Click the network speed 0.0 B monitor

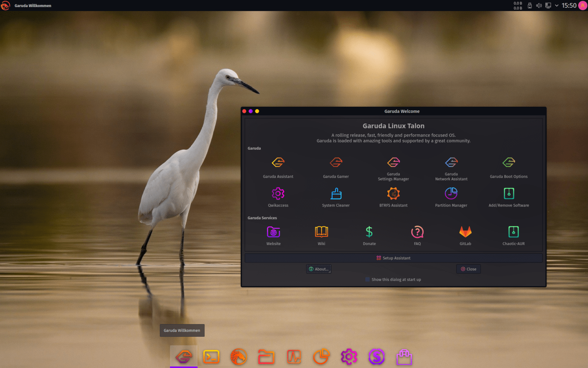518,6
